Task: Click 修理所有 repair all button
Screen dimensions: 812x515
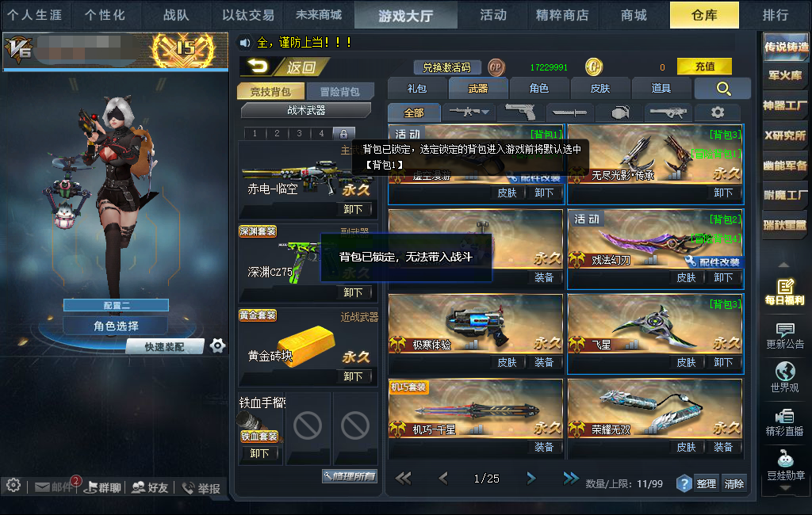Action: pyautogui.click(x=350, y=476)
